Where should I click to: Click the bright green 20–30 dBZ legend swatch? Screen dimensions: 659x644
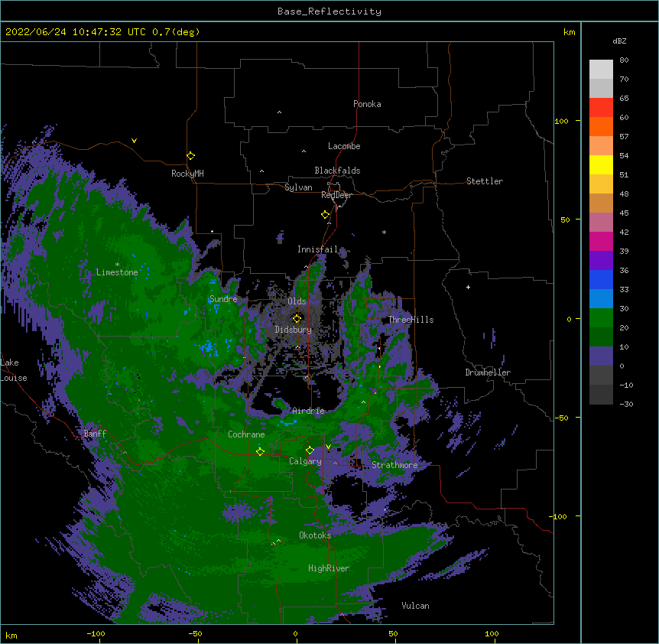click(601, 318)
